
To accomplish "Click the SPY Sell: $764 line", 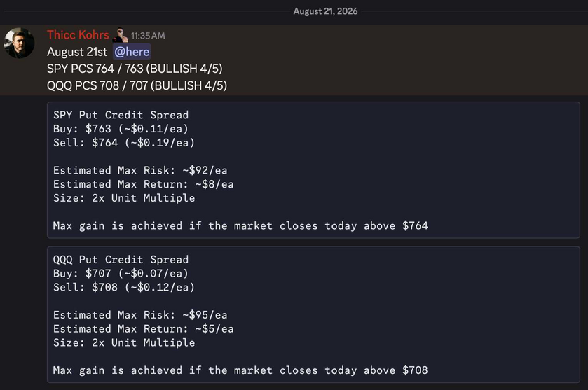I will pyautogui.click(x=124, y=142).
